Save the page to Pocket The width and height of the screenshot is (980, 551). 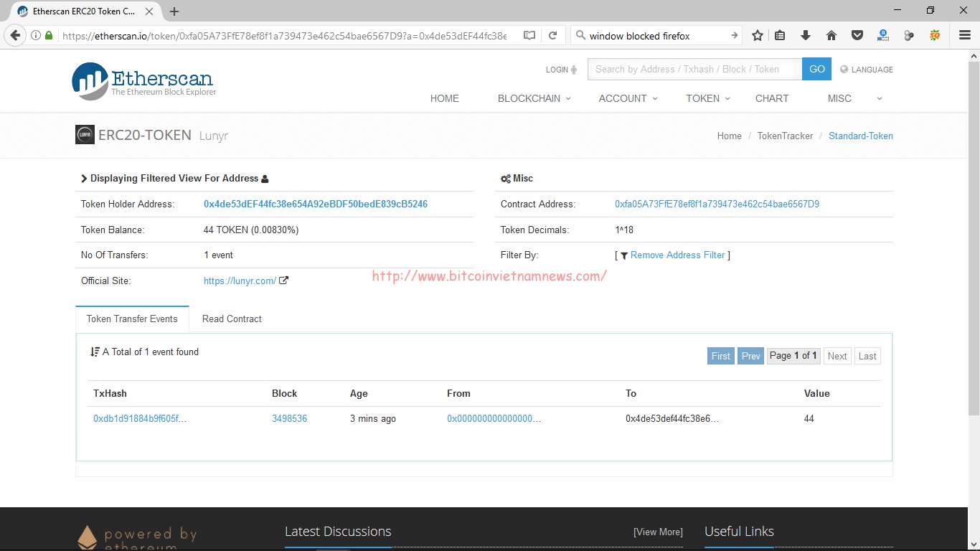pyautogui.click(x=857, y=35)
